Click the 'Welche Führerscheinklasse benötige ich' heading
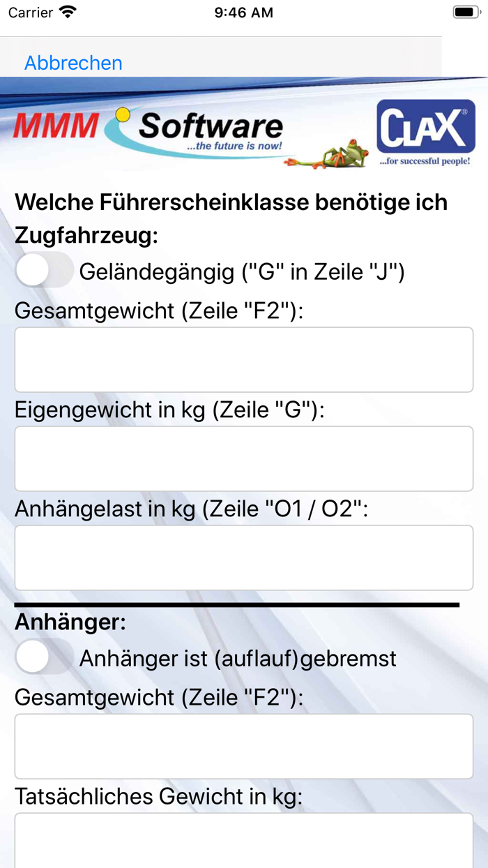Image resolution: width=488 pixels, height=868 pixels. [x=230, y=202]
